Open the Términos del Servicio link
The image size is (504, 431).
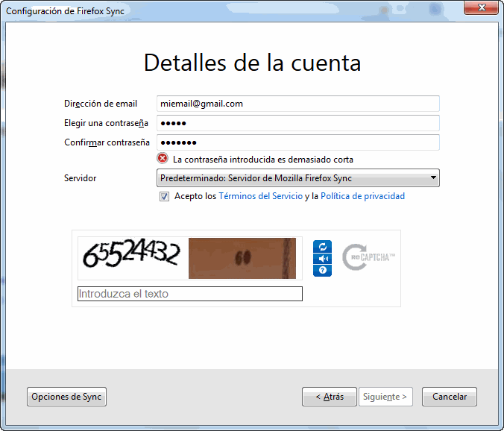pyautogui.click(x=261, y=196)
